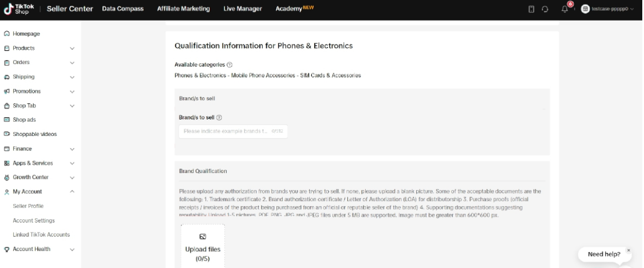Click the Account Health trophy icon
This screenshot has height=268, width=644.
[x=6, y=249]
